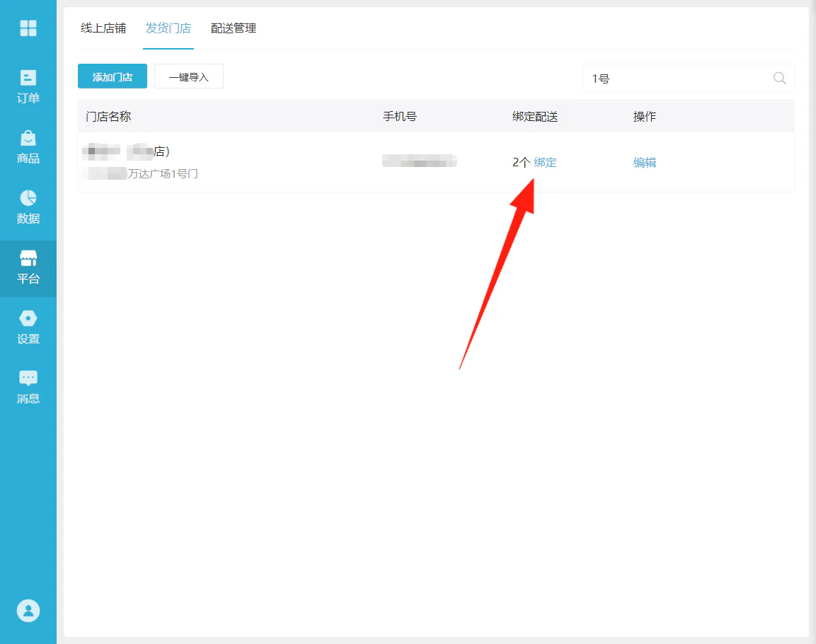816x644 pixels.
Task: Switch to the 线上店铺 tab
Action: (103, 28)
